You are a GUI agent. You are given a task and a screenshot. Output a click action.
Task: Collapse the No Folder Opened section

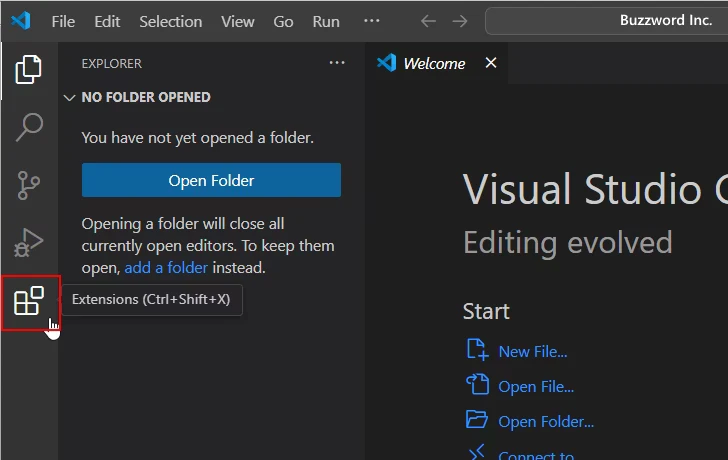coord(69,98)
